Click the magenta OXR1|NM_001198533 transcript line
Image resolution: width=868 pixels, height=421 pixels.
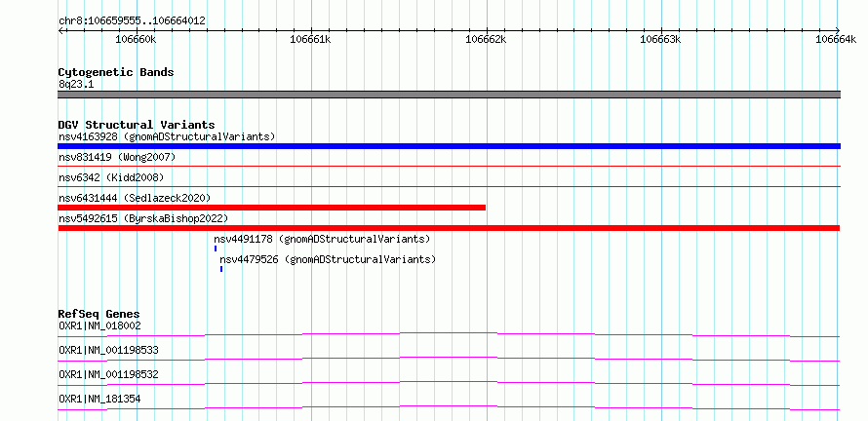[449, 359]
